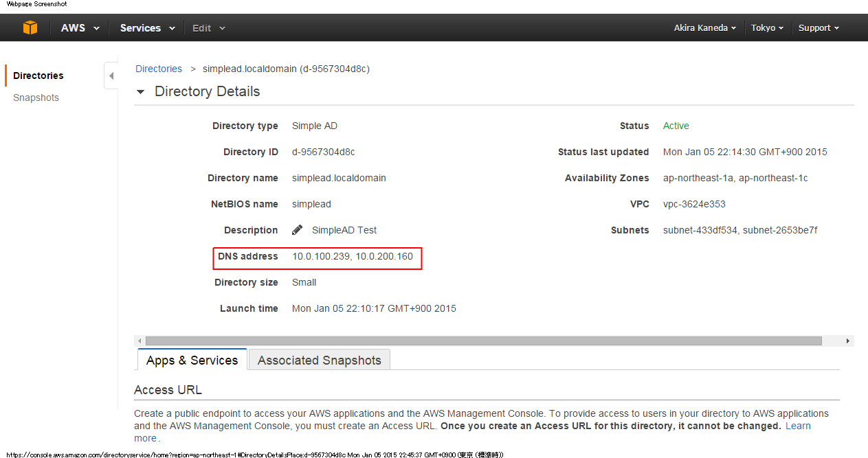Open Snapshots in the sidebar

[36, 98]
